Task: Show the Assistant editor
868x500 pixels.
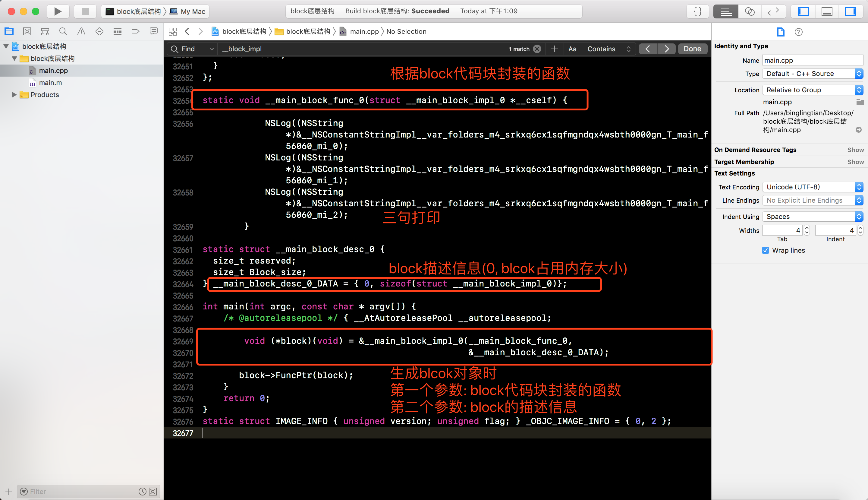Action: pyautogui.click(x=750, y=11)
